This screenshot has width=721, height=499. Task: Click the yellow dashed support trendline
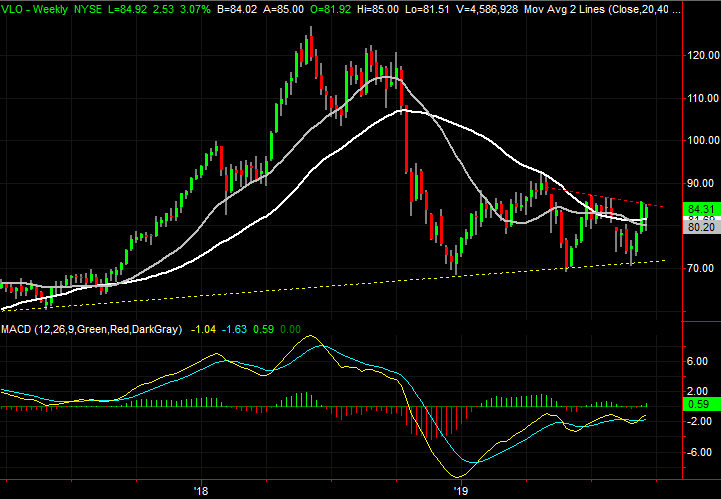point(332,286)
